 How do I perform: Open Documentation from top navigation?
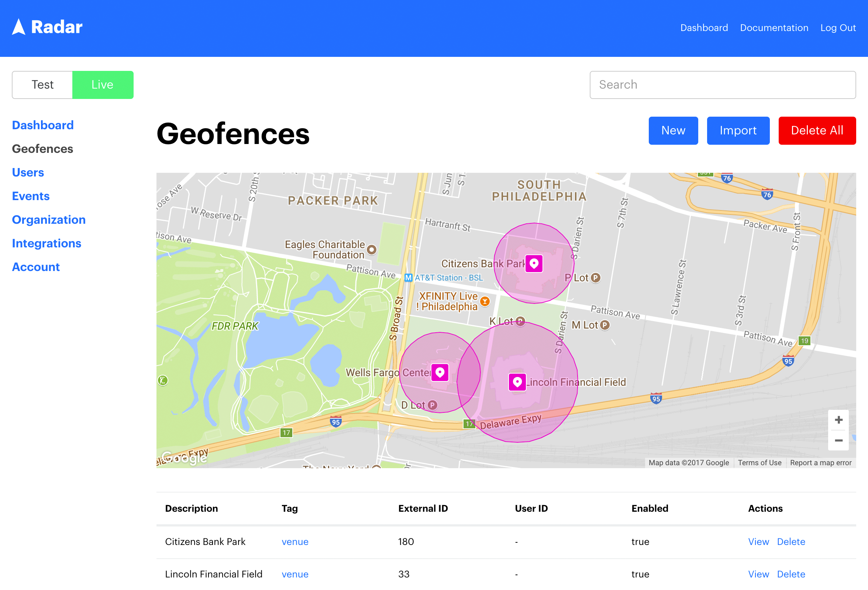coord(775,28)
